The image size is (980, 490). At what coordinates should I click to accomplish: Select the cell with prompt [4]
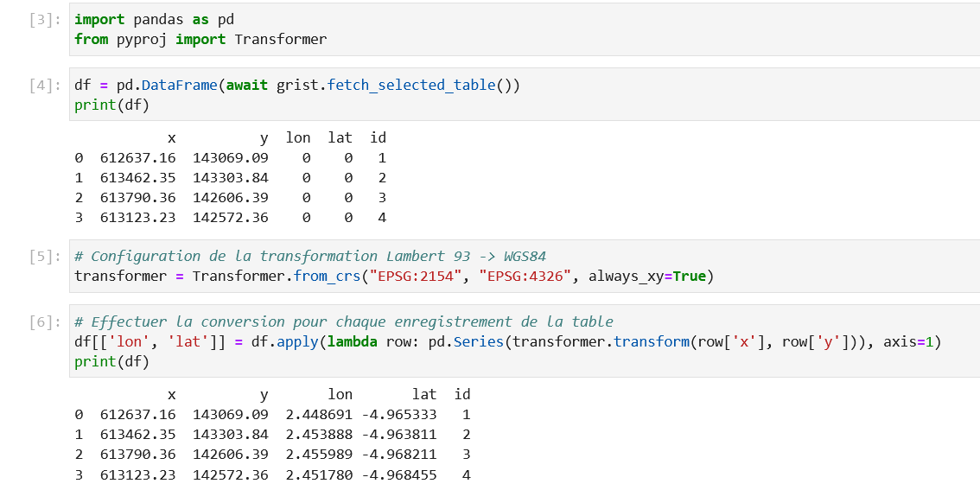pyautogui.click(x=525, y=94)
